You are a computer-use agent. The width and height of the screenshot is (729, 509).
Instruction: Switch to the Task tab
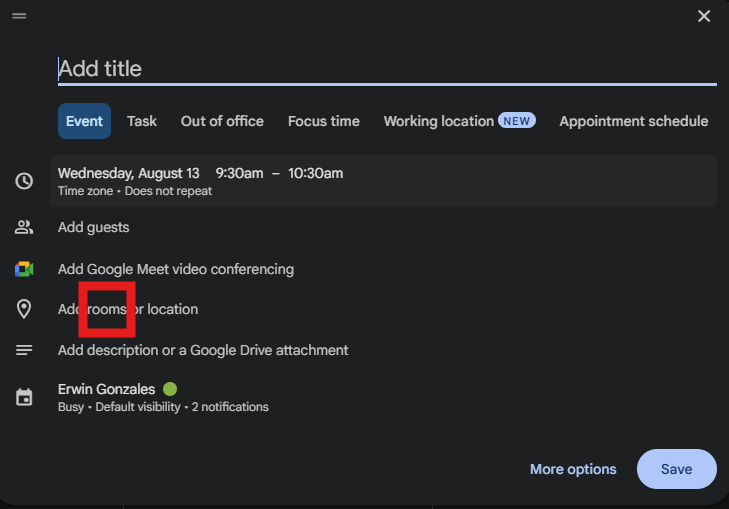tap(142, 121)
